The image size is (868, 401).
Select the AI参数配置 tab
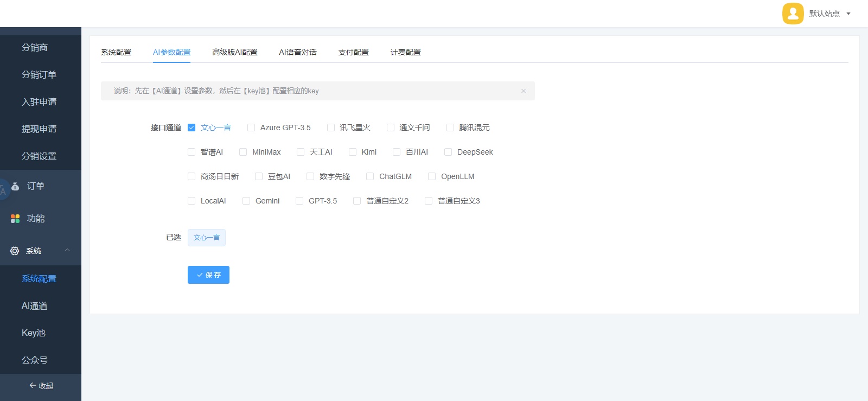(x=171, y=52)
